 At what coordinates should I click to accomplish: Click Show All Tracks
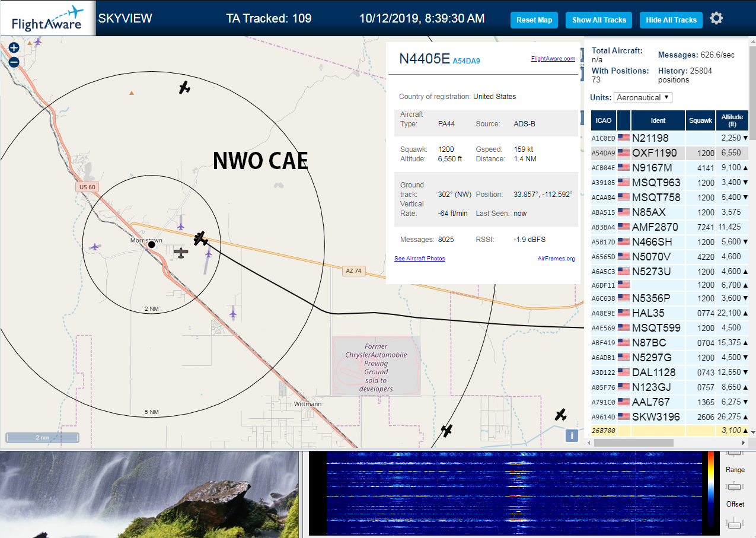tap(599, 20)
